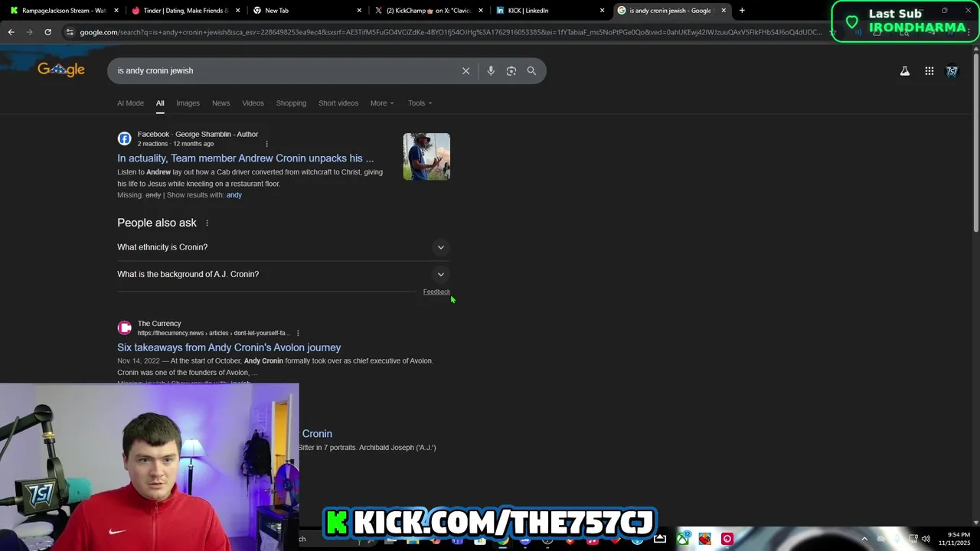Open options for The Currency result
The height and width of the screenshot is (551, 980).
click(298, 333)
